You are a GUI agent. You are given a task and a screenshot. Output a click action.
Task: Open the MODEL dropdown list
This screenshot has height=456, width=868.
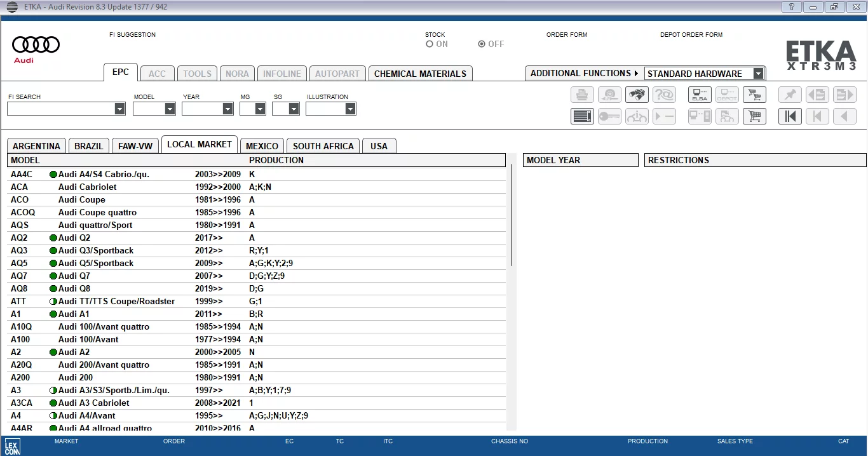tap(170, 109)
